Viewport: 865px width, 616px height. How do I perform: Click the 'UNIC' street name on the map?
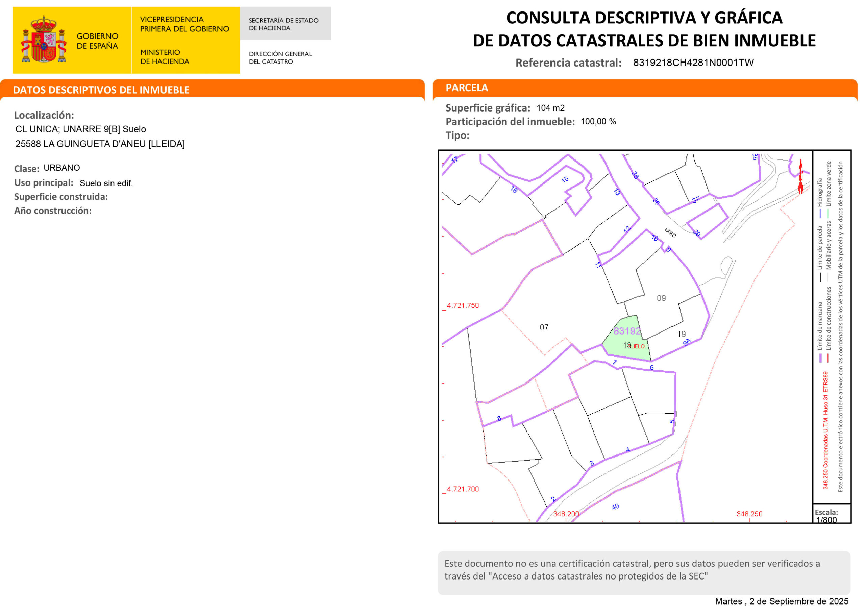click(x=670, y=232)
